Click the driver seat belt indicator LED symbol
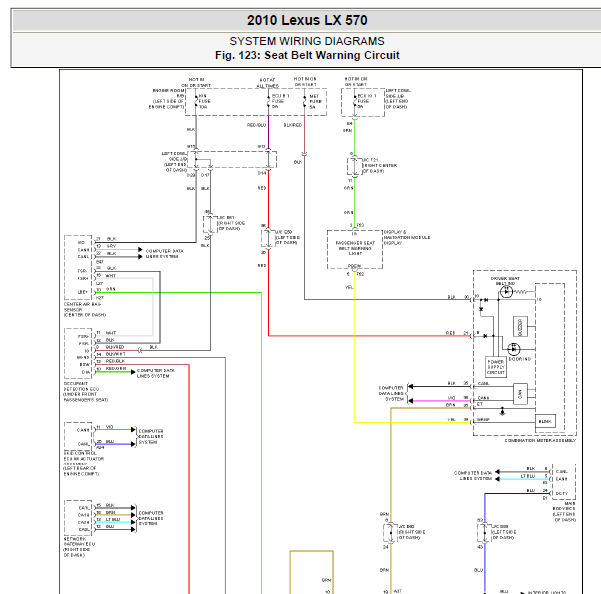The image size is (601, 594). click(x=506, y=292)
